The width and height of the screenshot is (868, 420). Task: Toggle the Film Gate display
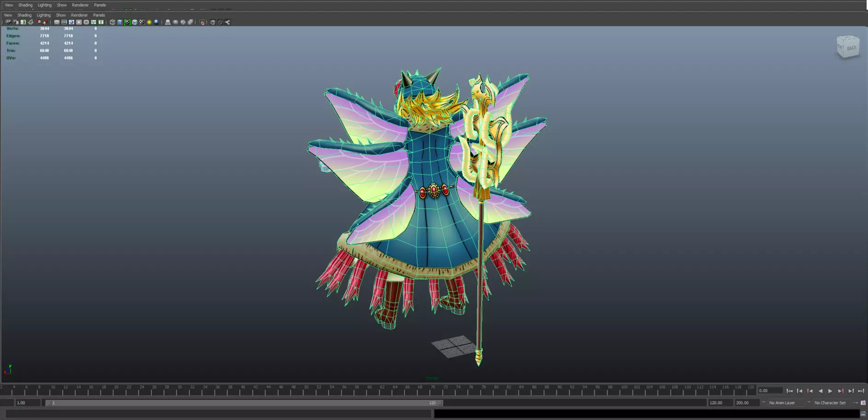pos(64,22)
